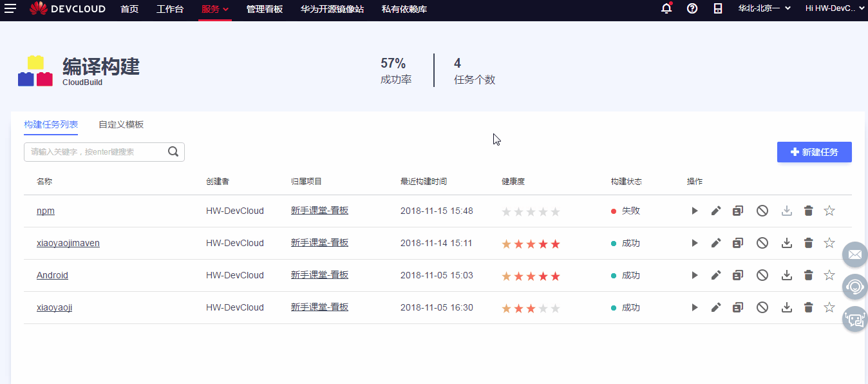The width and height of the screenshot is (868, 384).
Task: Switch to the 自定义模板 tab
Action: 120,124
